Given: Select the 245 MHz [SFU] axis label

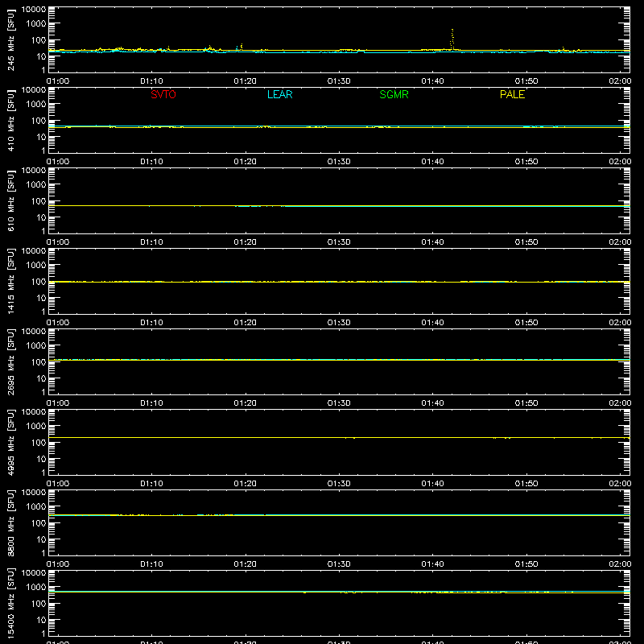Looking at the screenshot, I should [10, 40].
